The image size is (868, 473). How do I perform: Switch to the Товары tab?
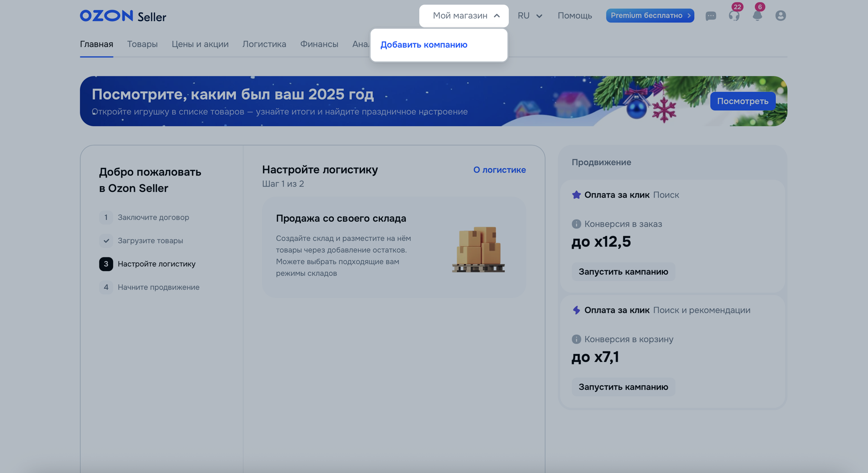142,44
